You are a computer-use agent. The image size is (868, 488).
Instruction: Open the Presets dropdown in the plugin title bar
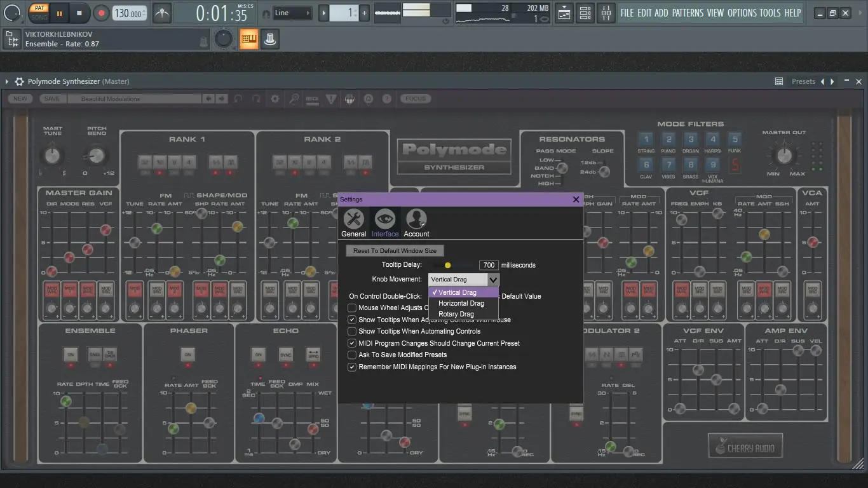pyautogui.click(x=803, y=81)
